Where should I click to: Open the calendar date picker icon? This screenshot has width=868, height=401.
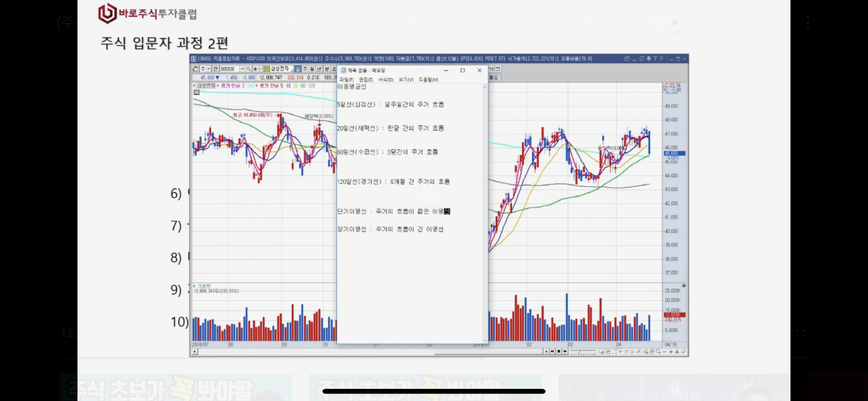498,69
